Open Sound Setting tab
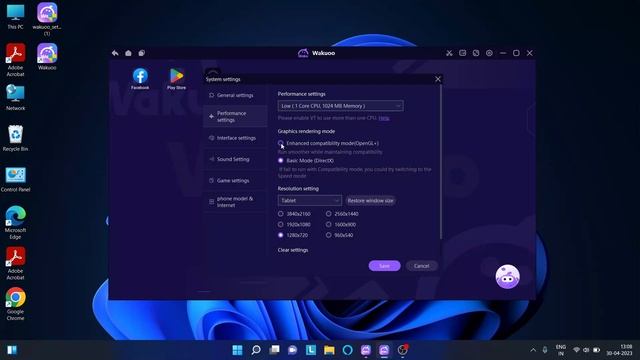 tap(235, 159)
